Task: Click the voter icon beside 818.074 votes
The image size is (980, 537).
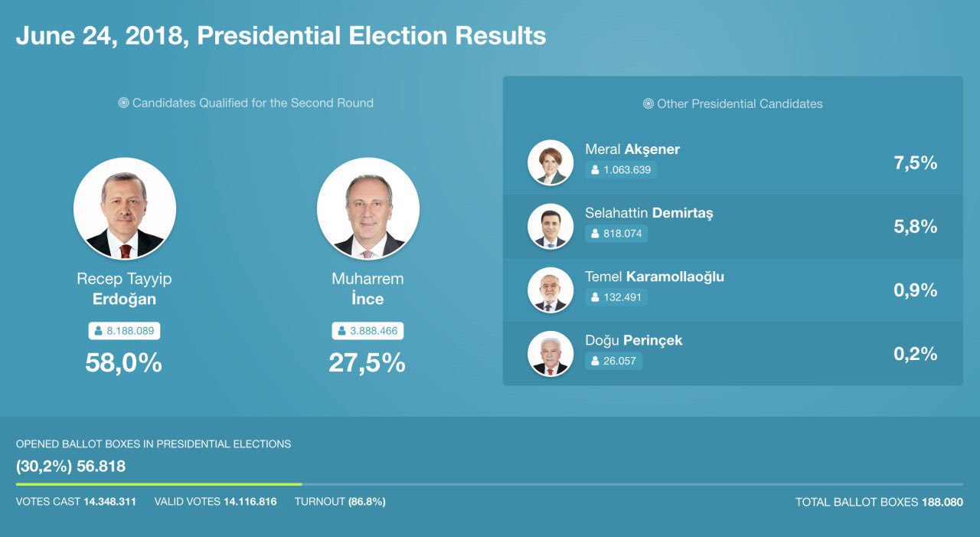Action: pyautogui.click(x=595, y=234)
